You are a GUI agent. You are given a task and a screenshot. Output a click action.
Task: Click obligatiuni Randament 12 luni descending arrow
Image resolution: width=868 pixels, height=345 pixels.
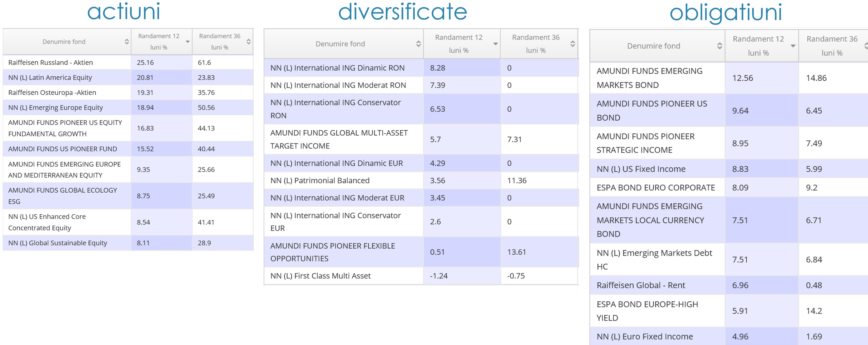793,46
